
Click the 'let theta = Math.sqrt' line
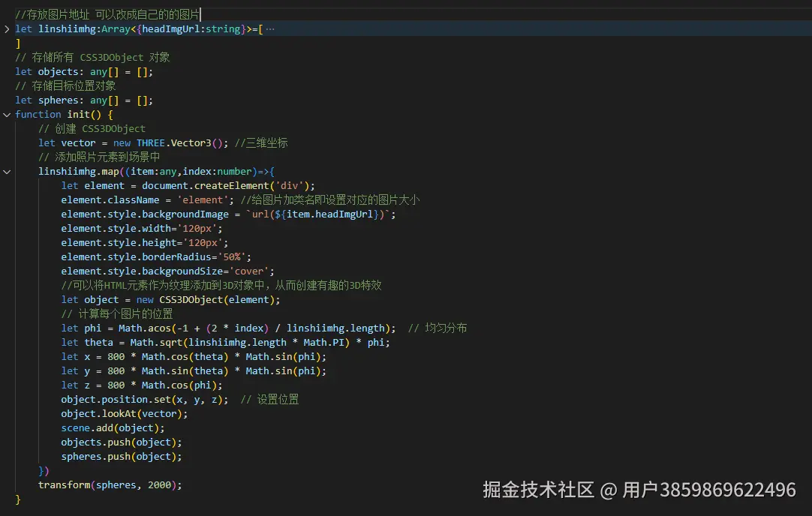click(x=226, y=343)
